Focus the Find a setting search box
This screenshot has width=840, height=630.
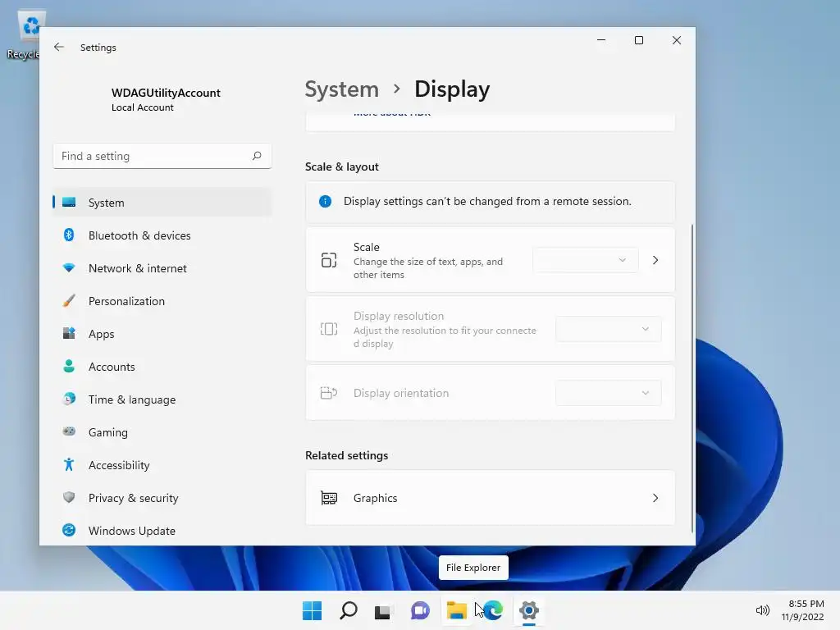tap(162, 156)
